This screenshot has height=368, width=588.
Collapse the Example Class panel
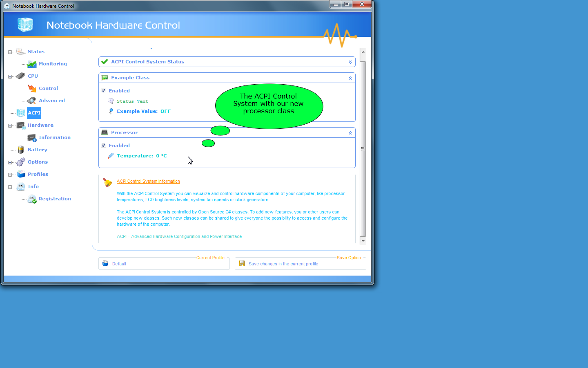(350, 78)
